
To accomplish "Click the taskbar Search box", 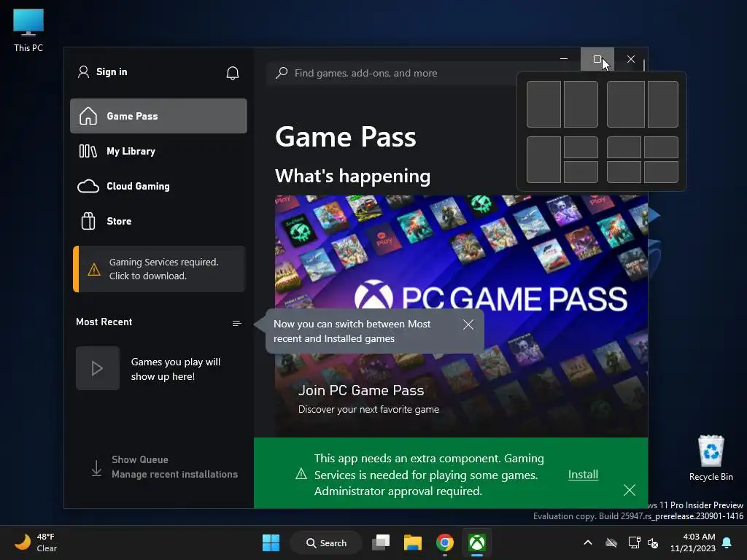I will pyautogui.click(x=327, y=542).
